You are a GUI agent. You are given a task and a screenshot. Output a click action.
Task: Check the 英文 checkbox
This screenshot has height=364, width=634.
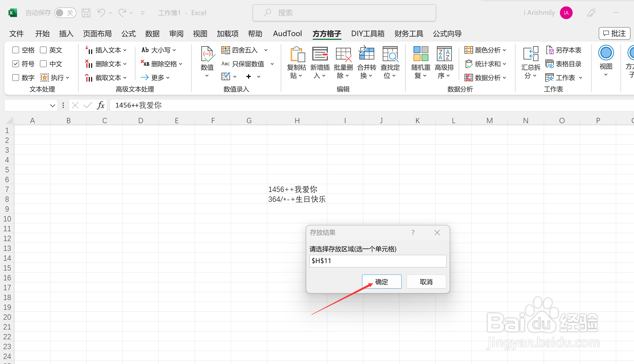click(x=43, y=50)
